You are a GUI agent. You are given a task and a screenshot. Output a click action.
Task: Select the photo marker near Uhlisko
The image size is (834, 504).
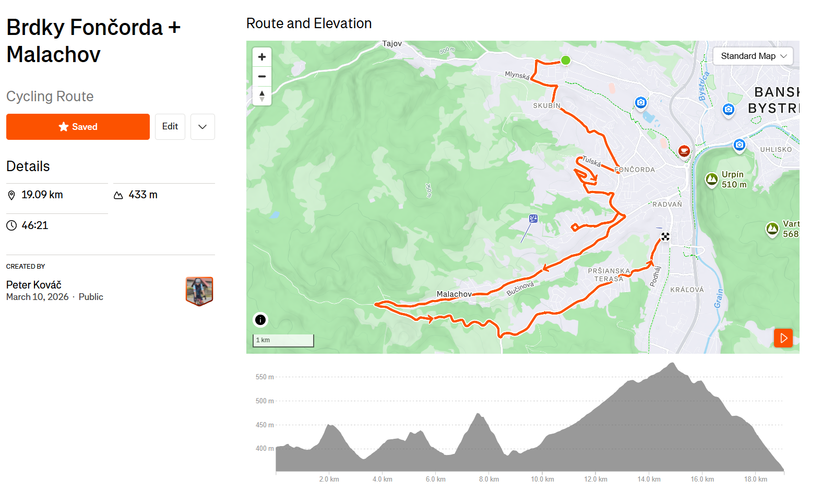tap(739, 145)
